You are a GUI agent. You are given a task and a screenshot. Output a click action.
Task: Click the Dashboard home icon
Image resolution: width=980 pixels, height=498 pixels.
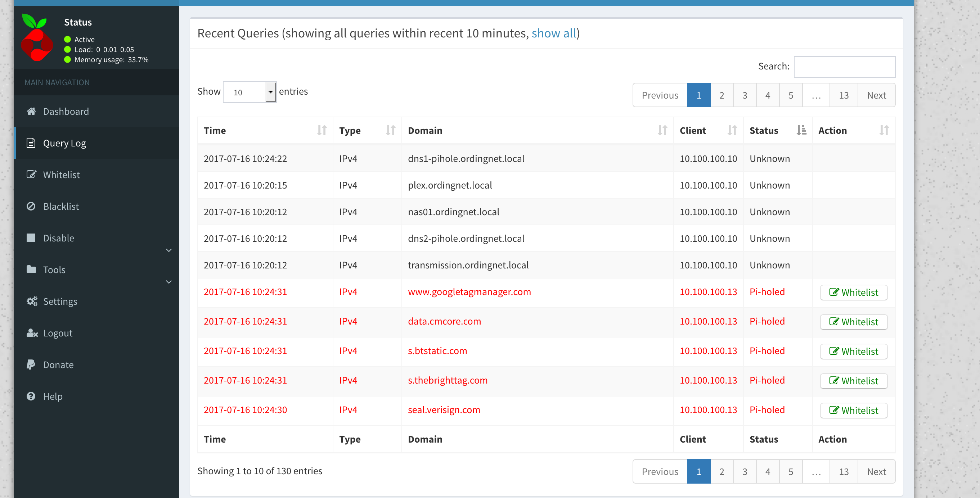click(x=31, y=112)
